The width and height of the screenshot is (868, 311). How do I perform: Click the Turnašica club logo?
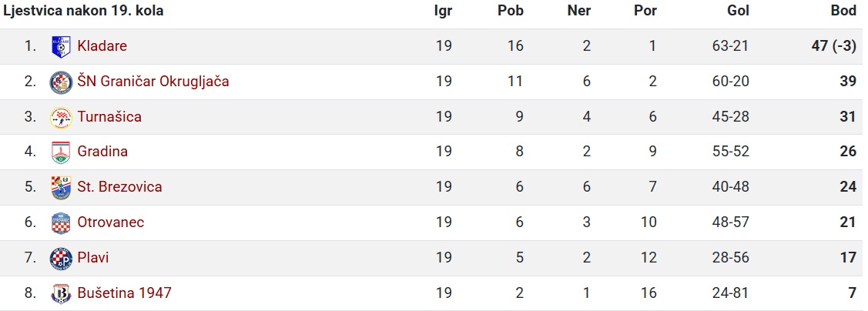[x=61, y=117]
